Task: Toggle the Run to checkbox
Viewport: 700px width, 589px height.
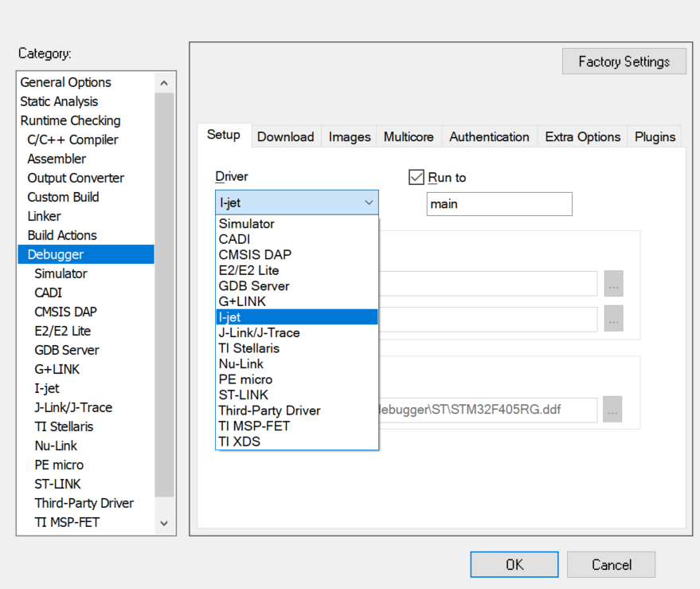Action: pyautogui.click(x=416, y=177)
